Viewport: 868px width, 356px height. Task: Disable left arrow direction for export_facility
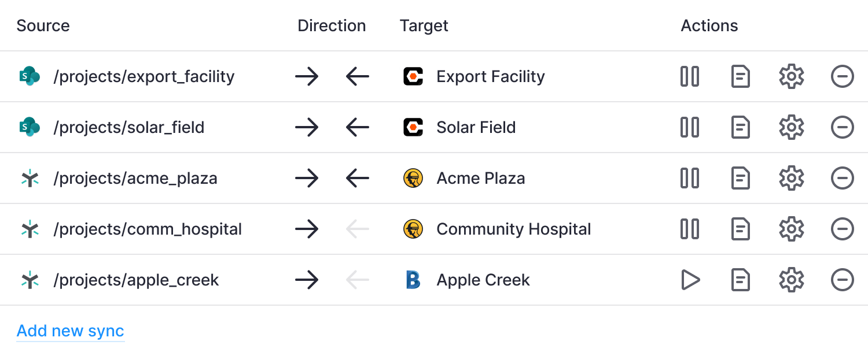(358, 76)
